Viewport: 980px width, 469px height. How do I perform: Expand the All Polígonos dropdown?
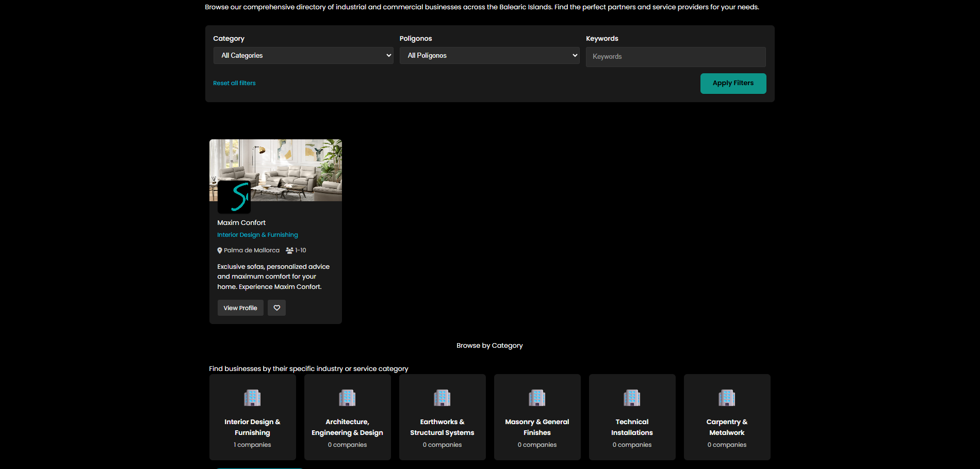pos(489,56)
